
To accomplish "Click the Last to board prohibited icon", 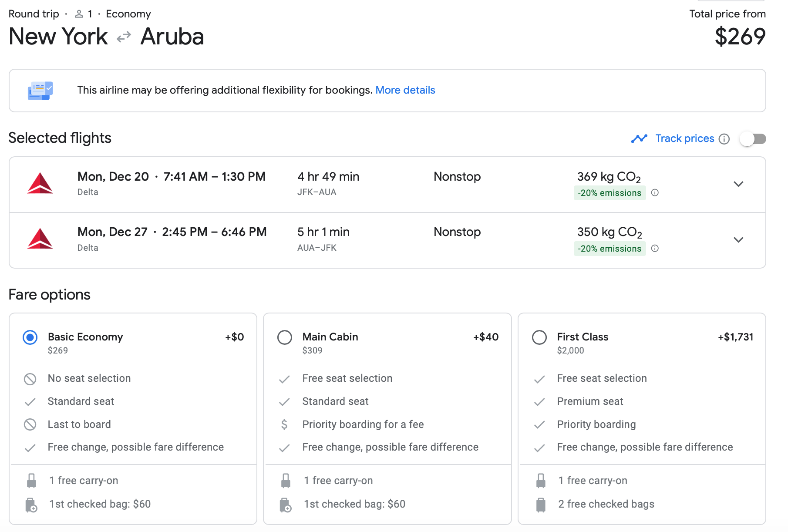I will tap(30, 424).
